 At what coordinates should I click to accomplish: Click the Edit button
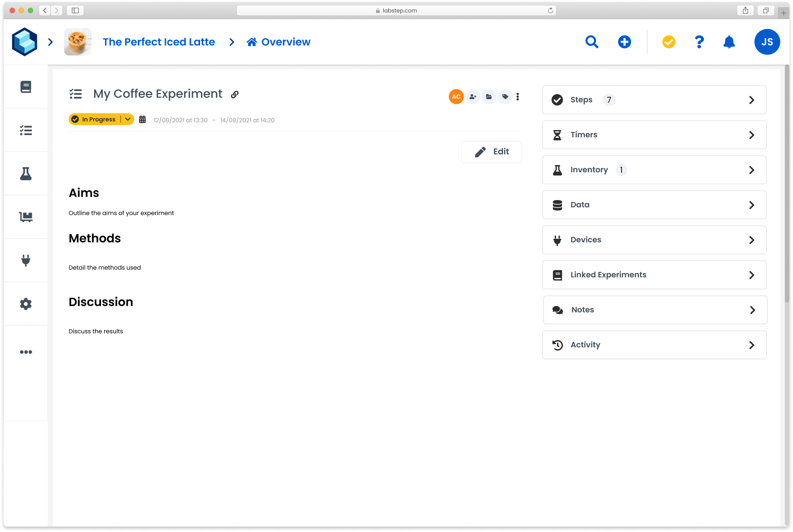coord(492,152)
